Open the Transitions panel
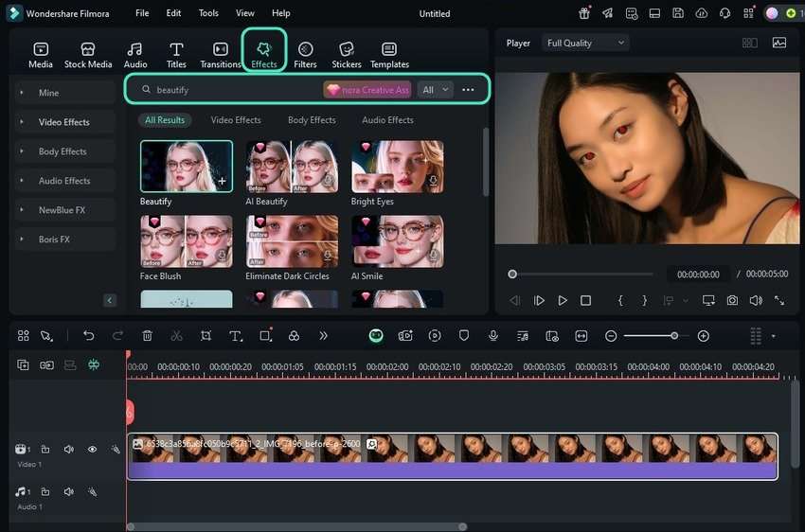The image size is (805, 532). tap(221, 55)
